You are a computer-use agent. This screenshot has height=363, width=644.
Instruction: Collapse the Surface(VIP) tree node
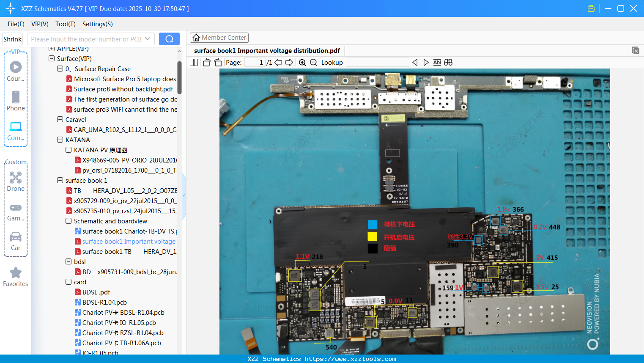(x=52, y=58)
